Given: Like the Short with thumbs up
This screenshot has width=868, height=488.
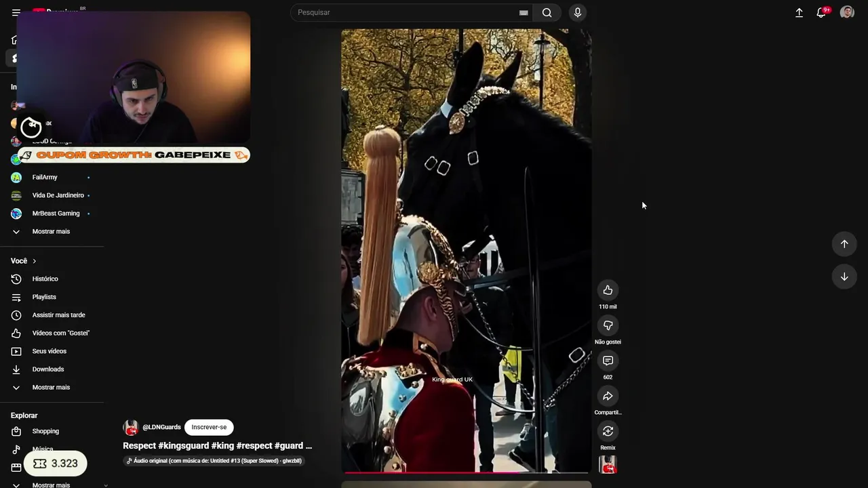Looking at the screenshot, I should (608, 290).
